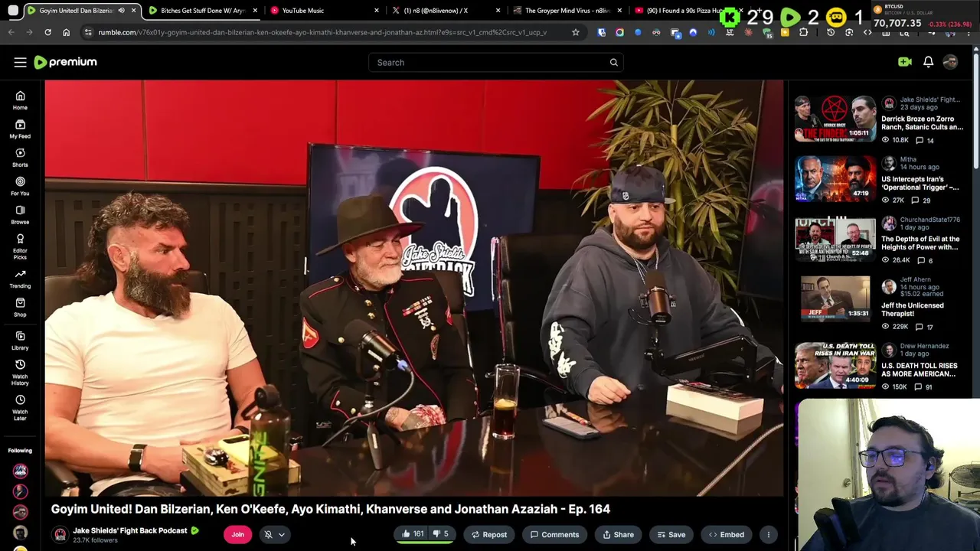Open notifications bell
The height and width of the screenshot is (551, 980).
928,62
